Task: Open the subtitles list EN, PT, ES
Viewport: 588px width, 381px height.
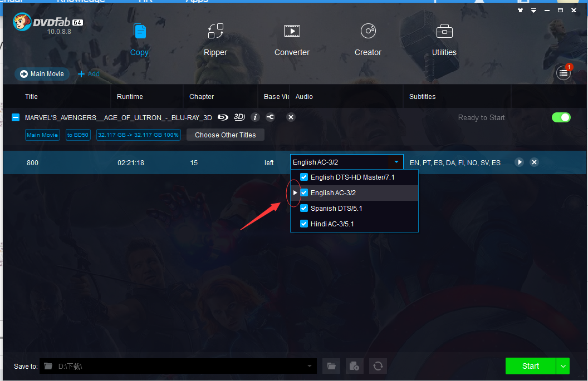Action: [x=455, y=162]
